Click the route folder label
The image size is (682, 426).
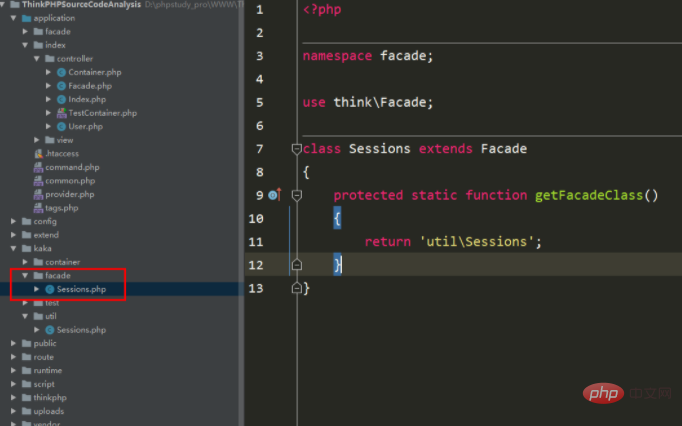43,357
